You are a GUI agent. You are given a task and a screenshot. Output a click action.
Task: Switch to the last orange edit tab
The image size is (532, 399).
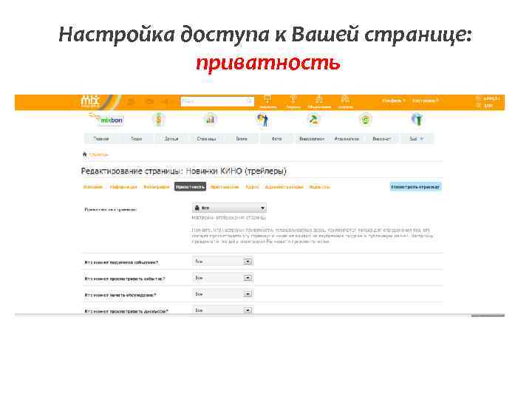tap(319, 187)
